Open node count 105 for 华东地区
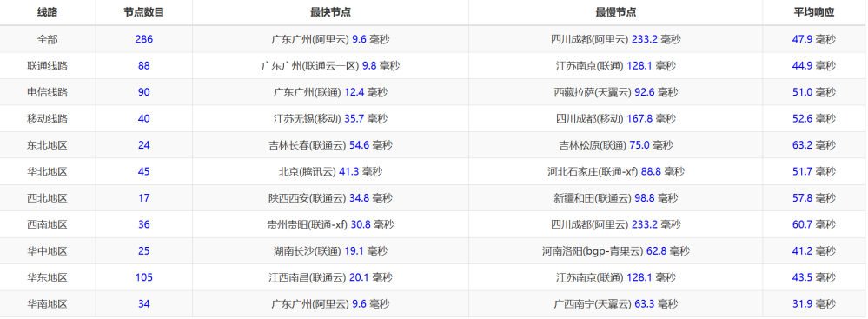This screenshot has height=319, width=868. 144,277
